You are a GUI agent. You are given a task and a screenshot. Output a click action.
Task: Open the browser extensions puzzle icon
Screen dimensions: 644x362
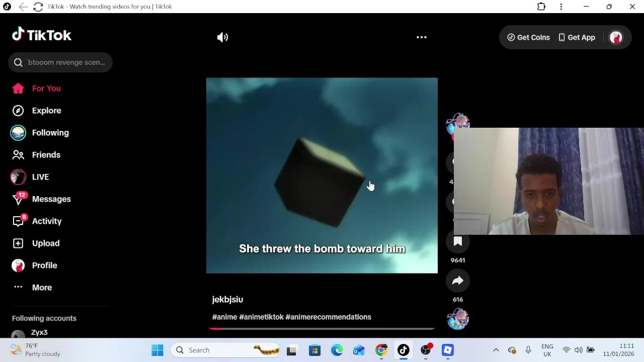click(x=541, y=7)
